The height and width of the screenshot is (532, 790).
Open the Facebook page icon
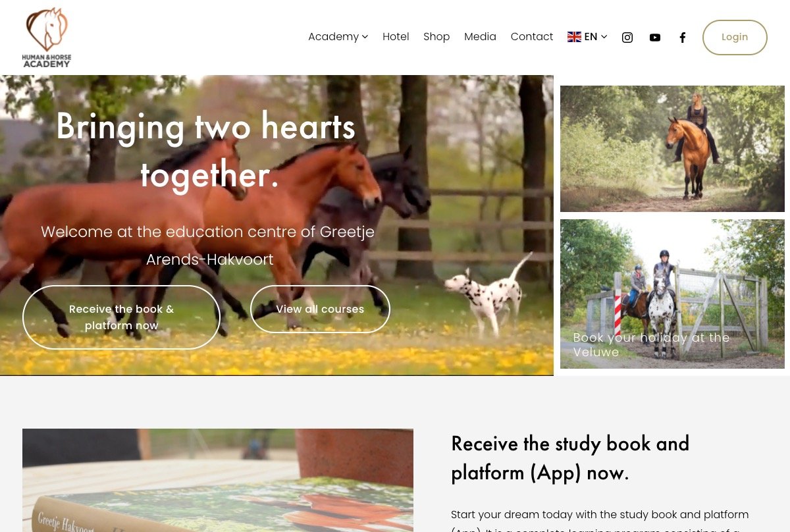click(683, 38)
